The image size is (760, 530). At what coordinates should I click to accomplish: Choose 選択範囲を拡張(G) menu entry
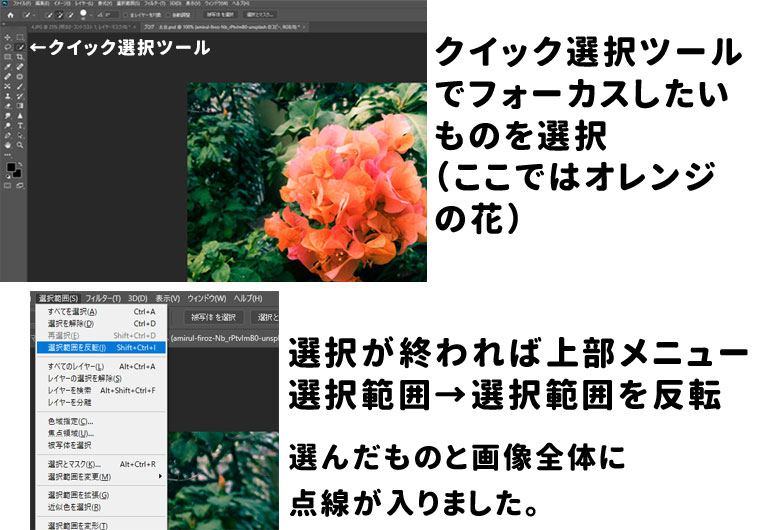tap(101, 495)
